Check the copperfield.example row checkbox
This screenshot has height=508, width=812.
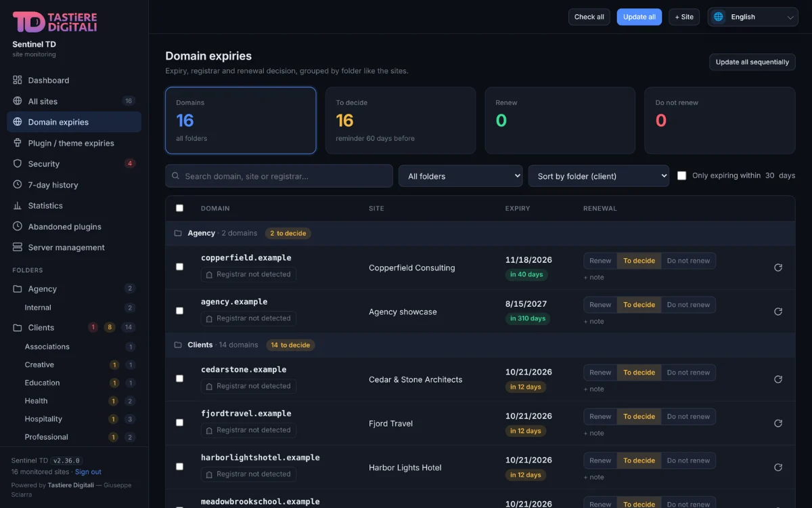(179, 267)
